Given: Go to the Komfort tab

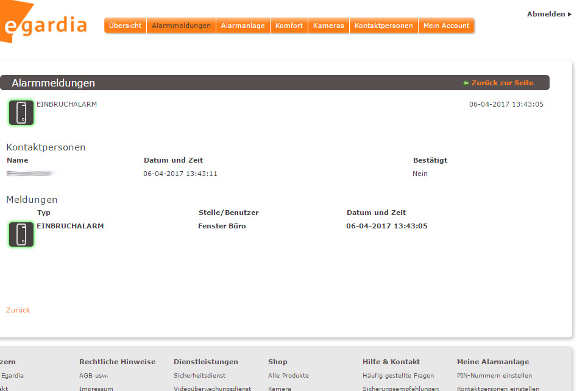Looking at the screenshot, I should coord(289,26).
